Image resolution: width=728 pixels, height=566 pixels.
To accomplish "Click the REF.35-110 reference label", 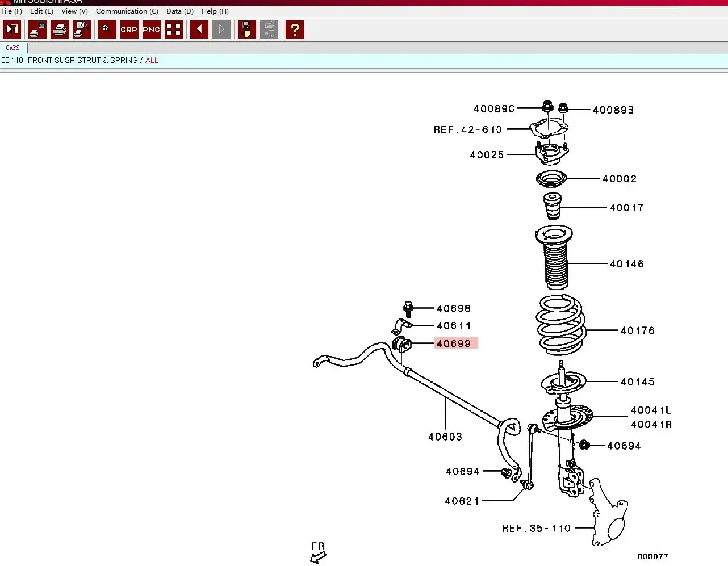I will (537, 529).
